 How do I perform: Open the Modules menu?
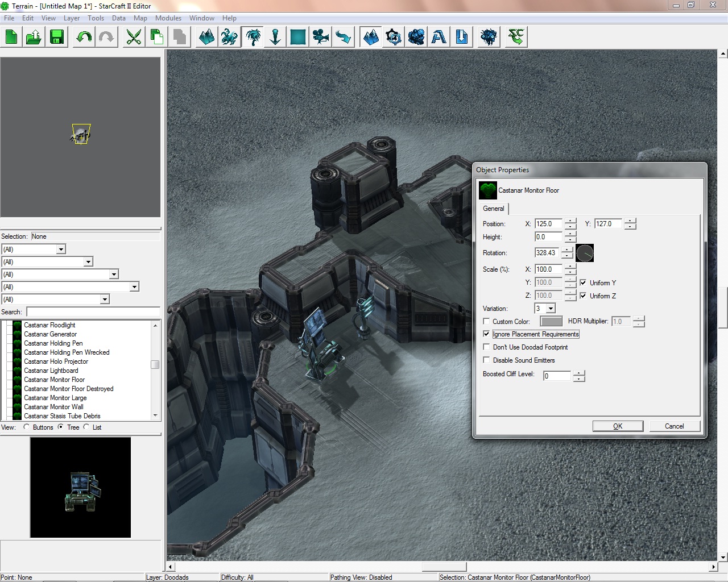click(x=168, y=18)
